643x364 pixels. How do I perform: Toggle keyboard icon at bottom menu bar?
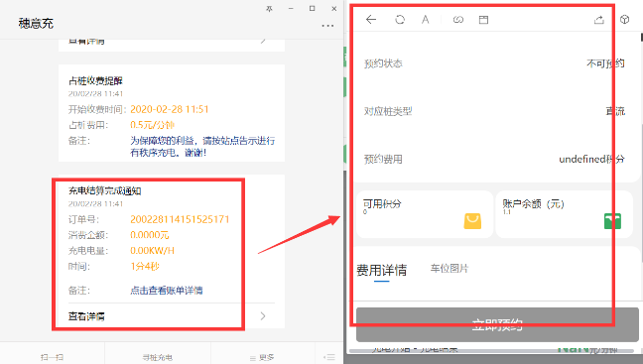coord(328,357)
